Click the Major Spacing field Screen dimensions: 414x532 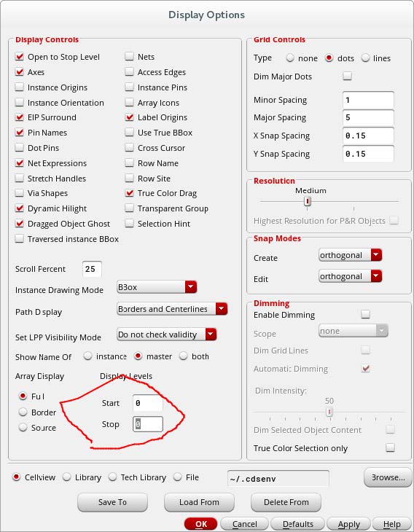pos(368,117)
